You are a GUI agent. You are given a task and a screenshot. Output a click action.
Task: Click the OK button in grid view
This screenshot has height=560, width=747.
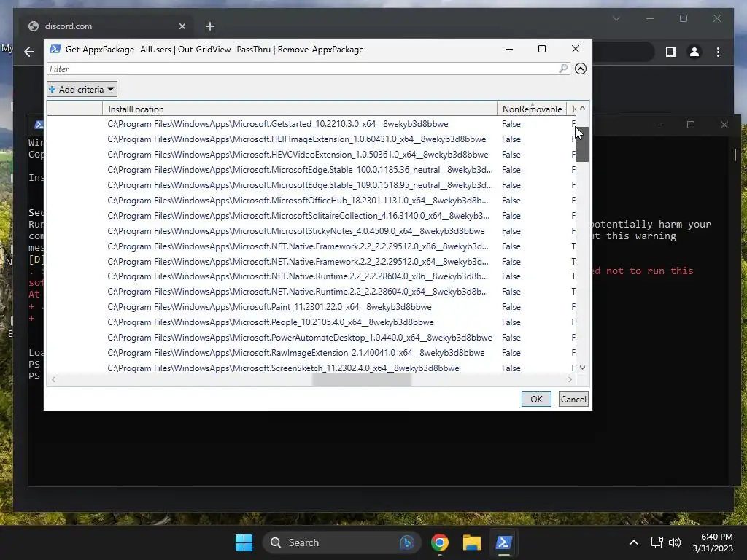[536, 399]
